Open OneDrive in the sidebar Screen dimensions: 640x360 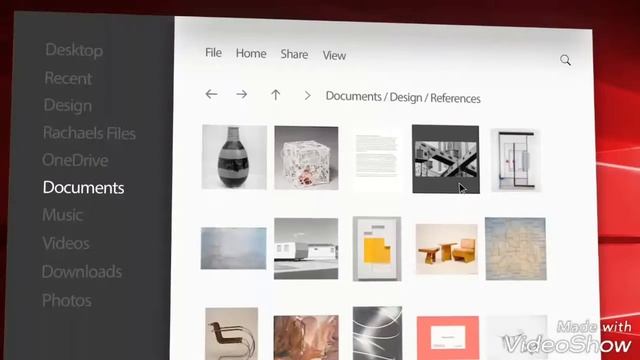pos(75,160)
